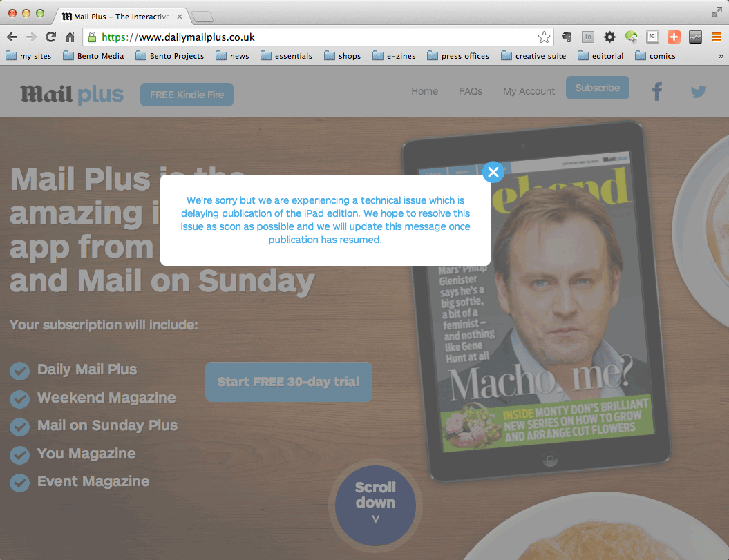Expand hidden bookmarks overflow chevron
This screenshot has width=729, height=560.
[x=721, y=56]
